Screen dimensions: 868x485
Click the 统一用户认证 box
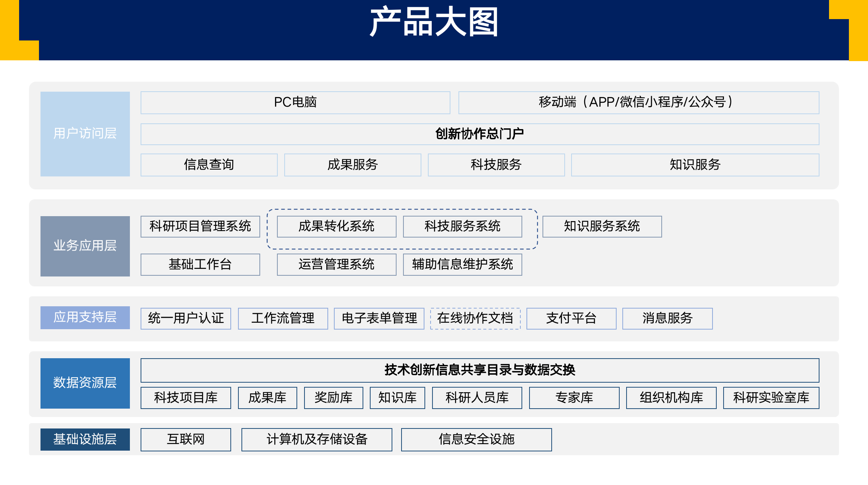186,318
